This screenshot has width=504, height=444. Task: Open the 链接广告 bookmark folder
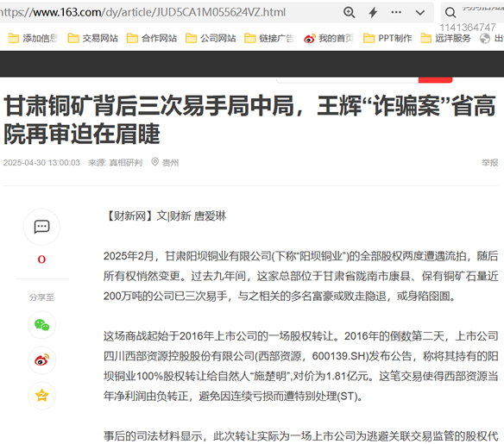click(x=269, y=38)
